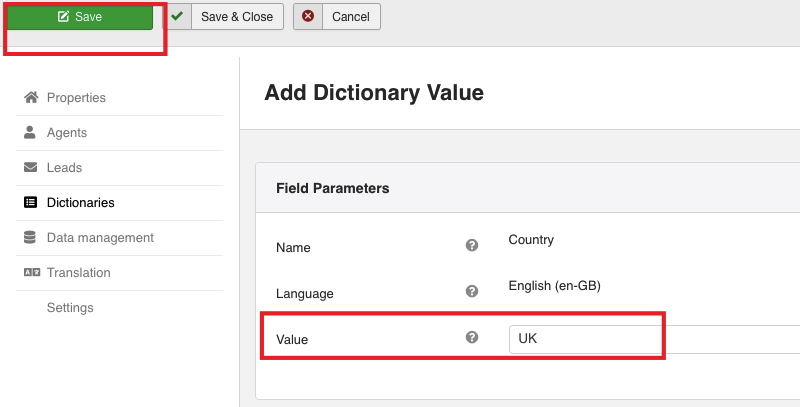Click the Properties home icon

click(x=30, y=98)
